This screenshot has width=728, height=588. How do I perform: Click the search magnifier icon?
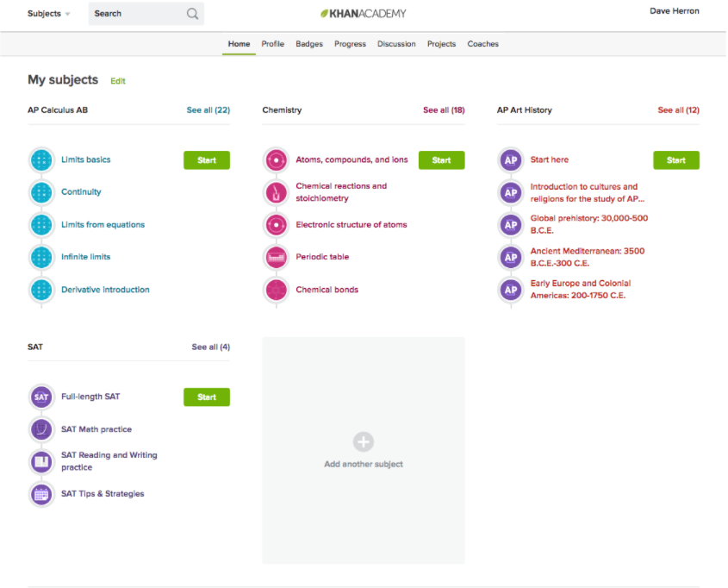[192, 14]
